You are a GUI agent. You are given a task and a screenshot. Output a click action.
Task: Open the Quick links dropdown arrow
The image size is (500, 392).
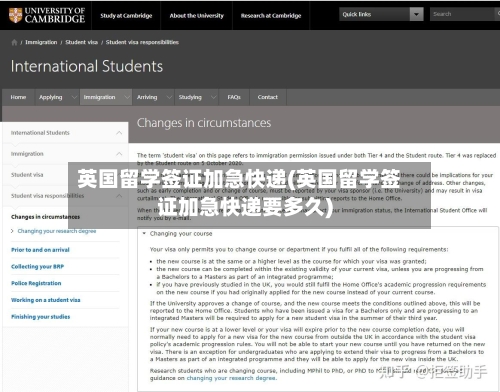(x=416, y=14)
